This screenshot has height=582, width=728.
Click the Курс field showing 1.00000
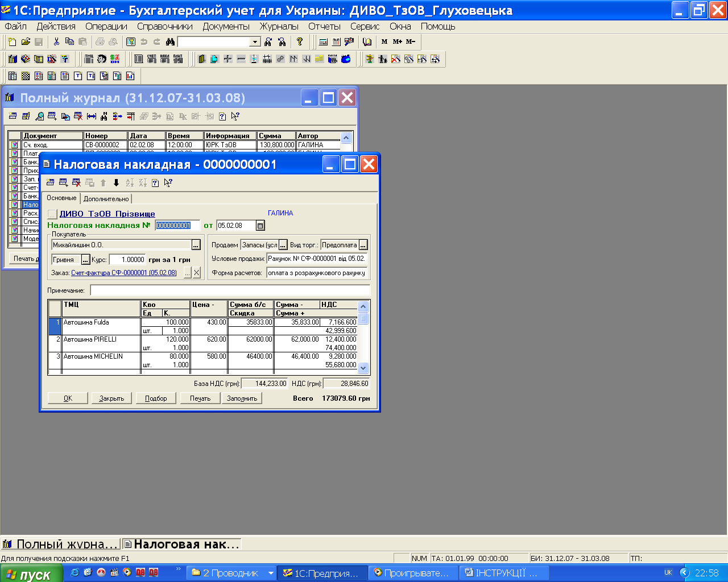coord(127,260)
